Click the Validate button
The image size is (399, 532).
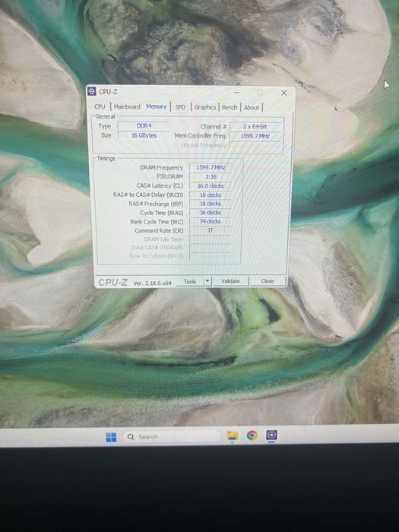coord(231,281)
